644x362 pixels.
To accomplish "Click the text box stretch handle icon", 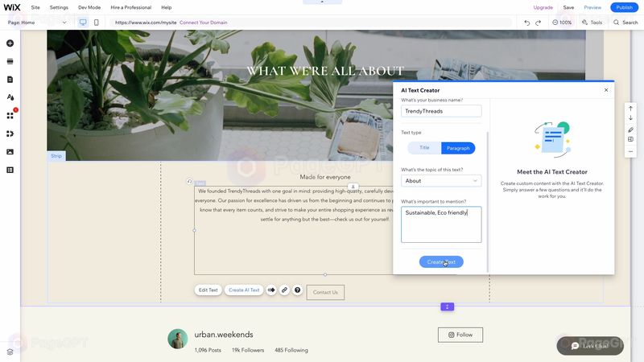I will [353, 187].
